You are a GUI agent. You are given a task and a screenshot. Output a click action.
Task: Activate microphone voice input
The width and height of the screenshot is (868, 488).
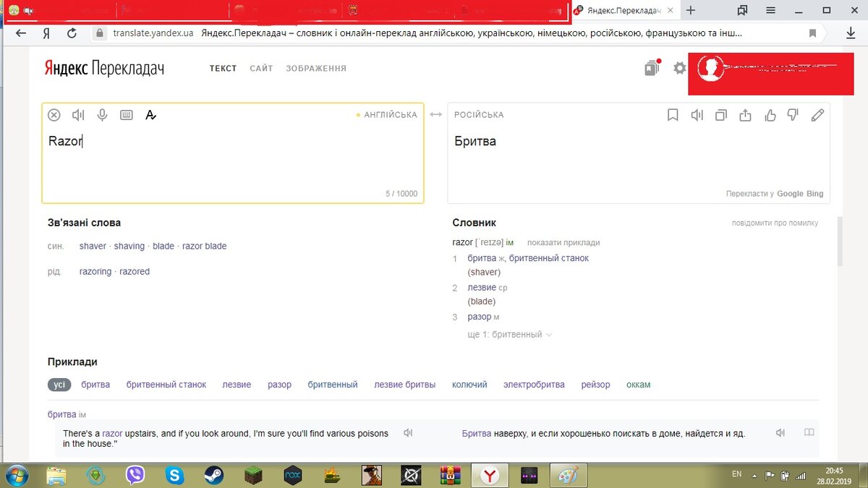pyautogui.click(x=103, y=115)
